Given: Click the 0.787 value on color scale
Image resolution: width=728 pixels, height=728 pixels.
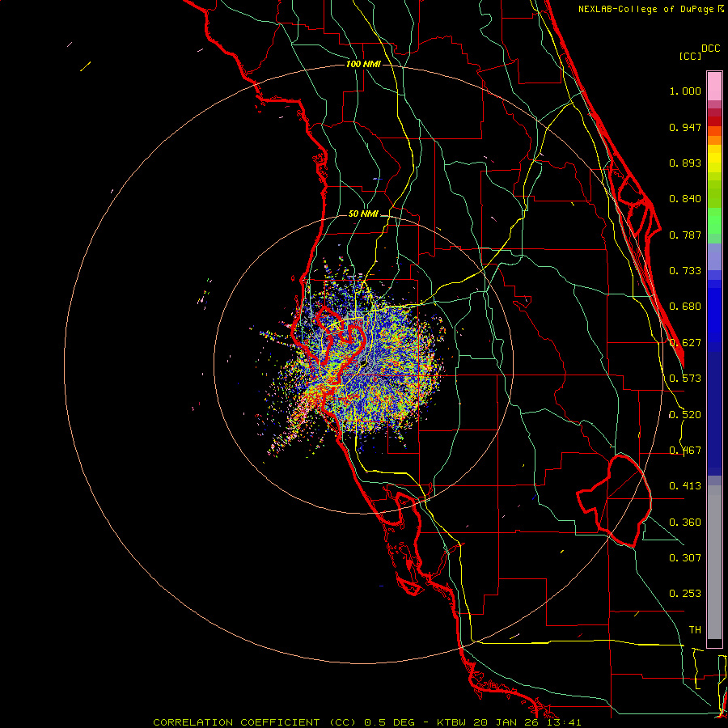Looking at the screenshot, I should 685,235.
